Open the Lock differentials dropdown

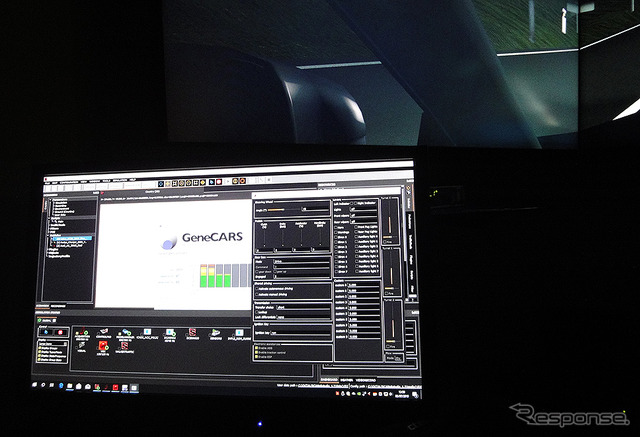point(304,317)
